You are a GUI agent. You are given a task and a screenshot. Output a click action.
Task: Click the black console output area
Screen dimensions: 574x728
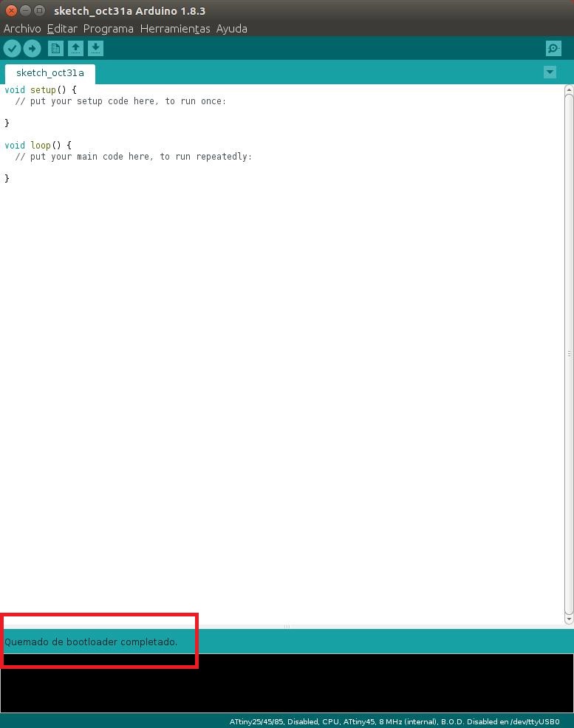[287, 684]
